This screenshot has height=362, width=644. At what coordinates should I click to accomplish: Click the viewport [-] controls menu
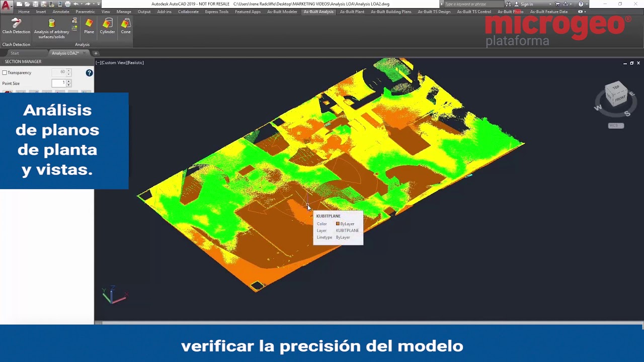98,63
